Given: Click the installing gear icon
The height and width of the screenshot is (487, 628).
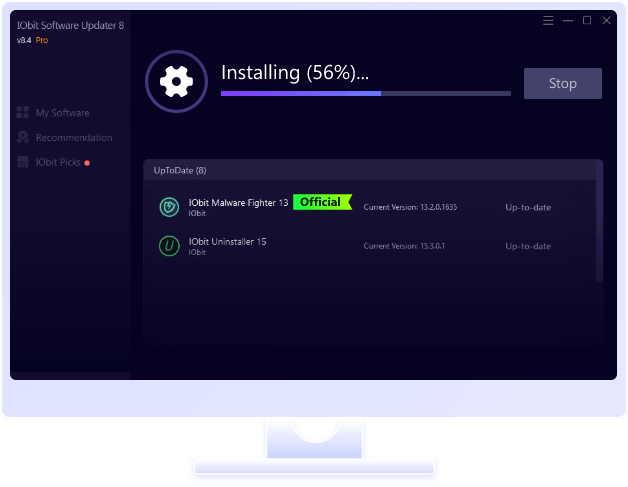Looking at the screenshot, I should (x=176, y=81).
